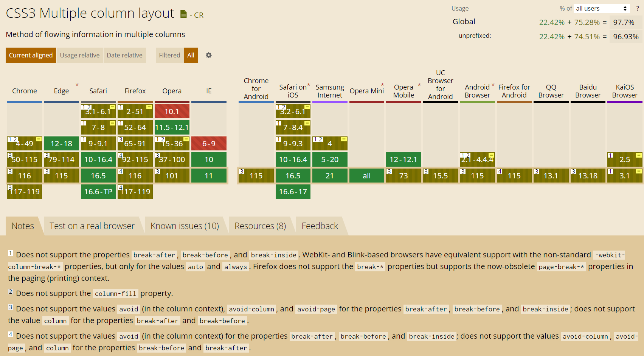Open the Feedback tab
Viewport: 644px width, 356px height.
point(320,226)
